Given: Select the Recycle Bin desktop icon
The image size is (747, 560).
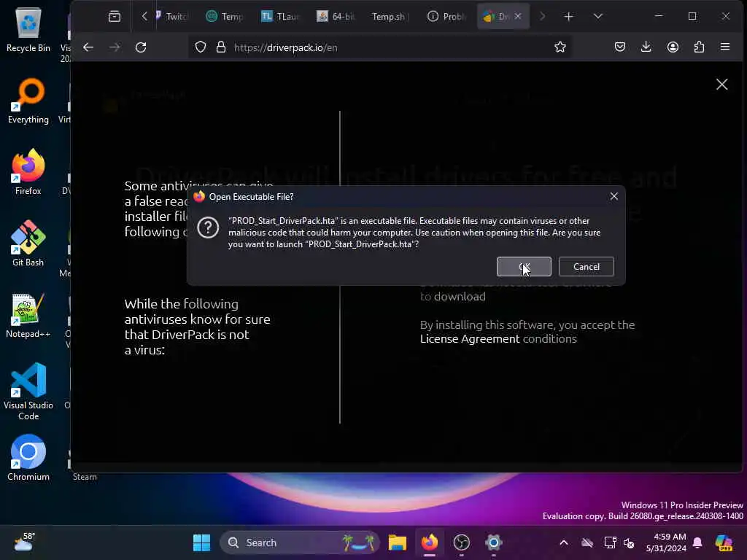Looking at the screenshot, I should (x=28, y=30).
